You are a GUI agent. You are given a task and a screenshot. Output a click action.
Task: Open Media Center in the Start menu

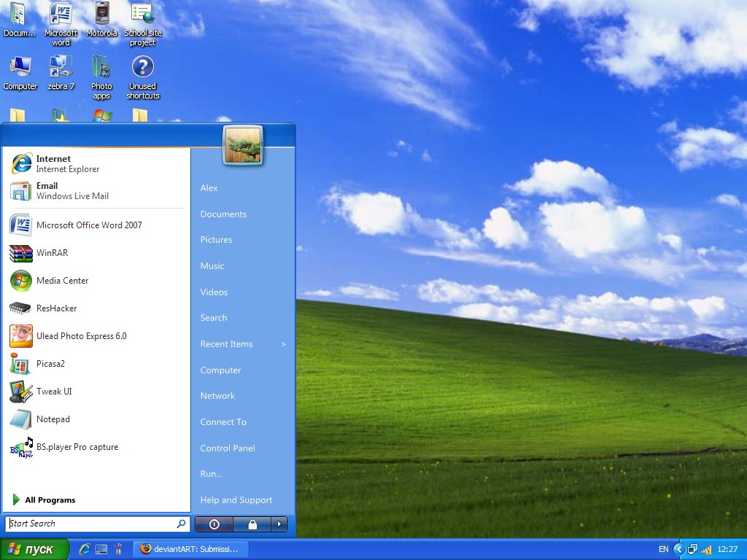(61, 281)
